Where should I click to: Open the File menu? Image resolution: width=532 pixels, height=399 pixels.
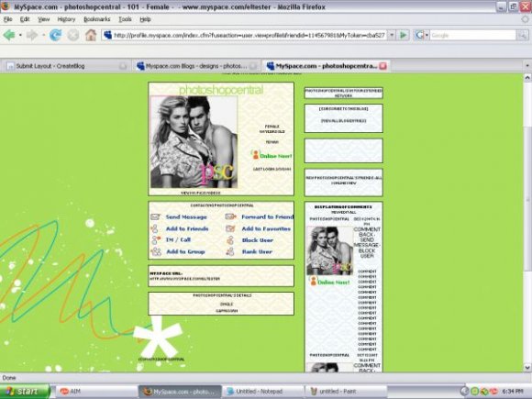(x=8, y=19)
